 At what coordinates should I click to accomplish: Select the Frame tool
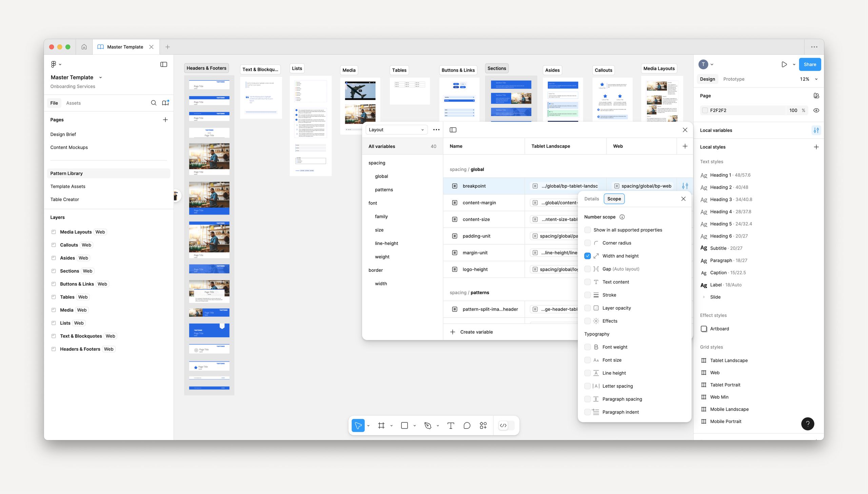coord(381,425)
